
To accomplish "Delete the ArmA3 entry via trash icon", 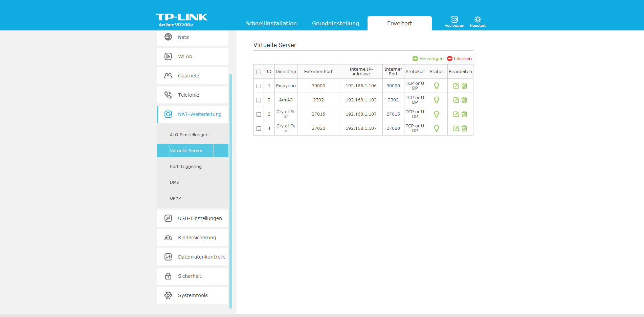I will pos(464,100).
